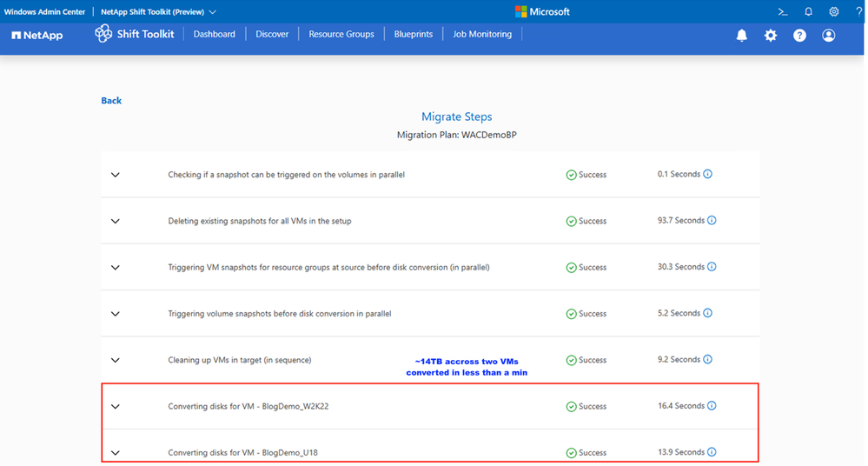The width and height of the screenshot is (868, 466).
Task: Open the Shift Toolkit help icon
Action: (799, 36)
